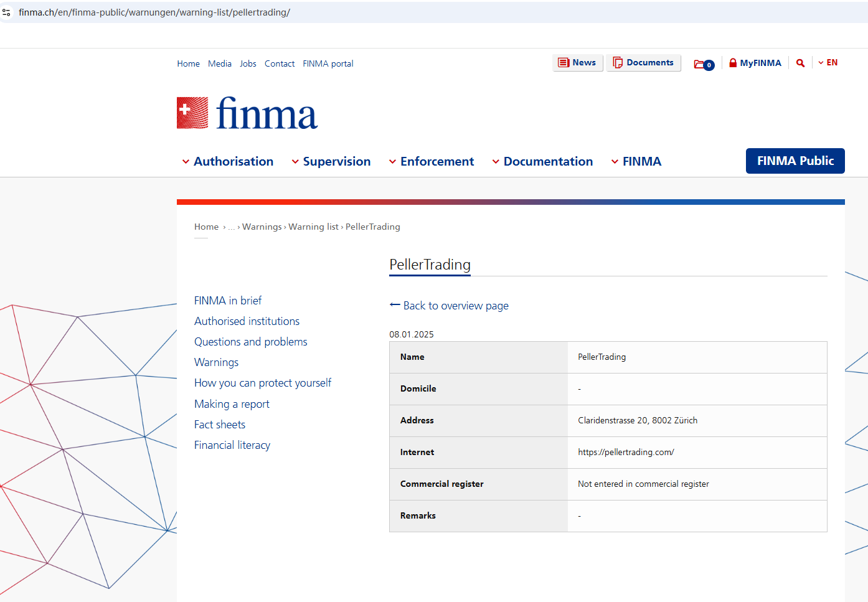Open Warnings in the side menu
Image resolution: width=868 pixels, height=602 pixels.
point(216,362)
